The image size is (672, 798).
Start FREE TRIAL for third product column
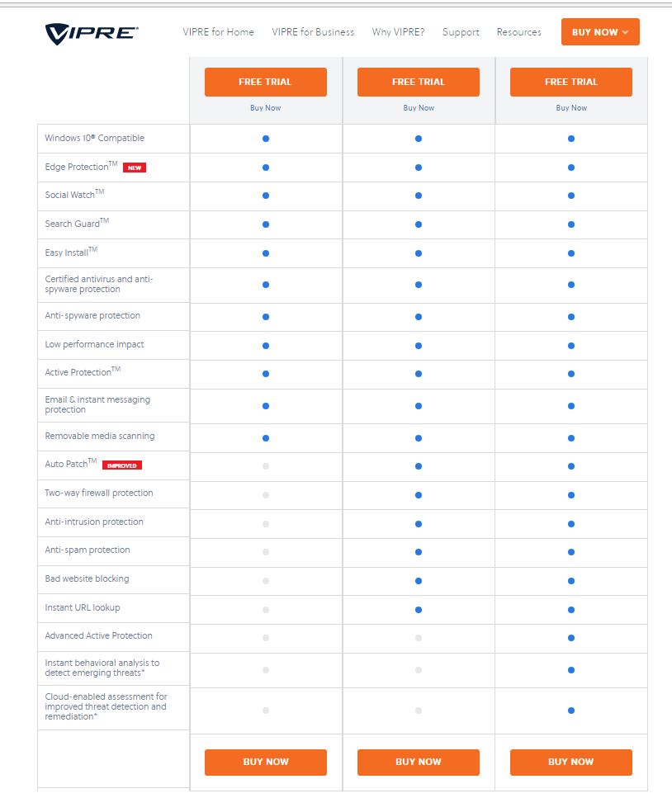(x=571, y=82)
